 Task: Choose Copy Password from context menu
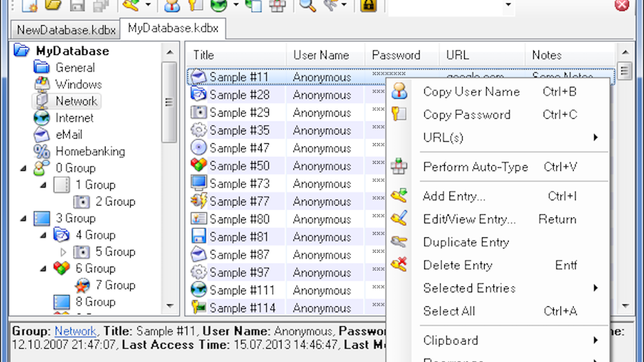click(498, 115)
